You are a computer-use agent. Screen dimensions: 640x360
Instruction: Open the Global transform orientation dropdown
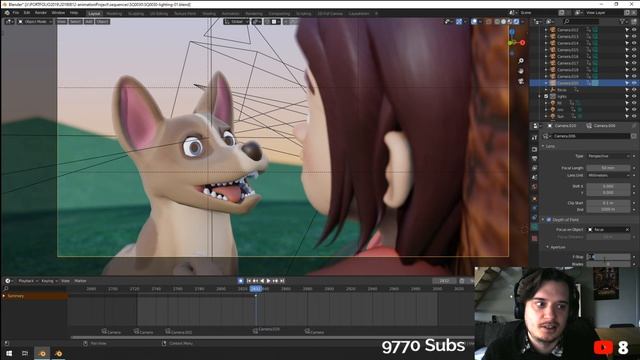pyautogui.click(x=236, y=21)
